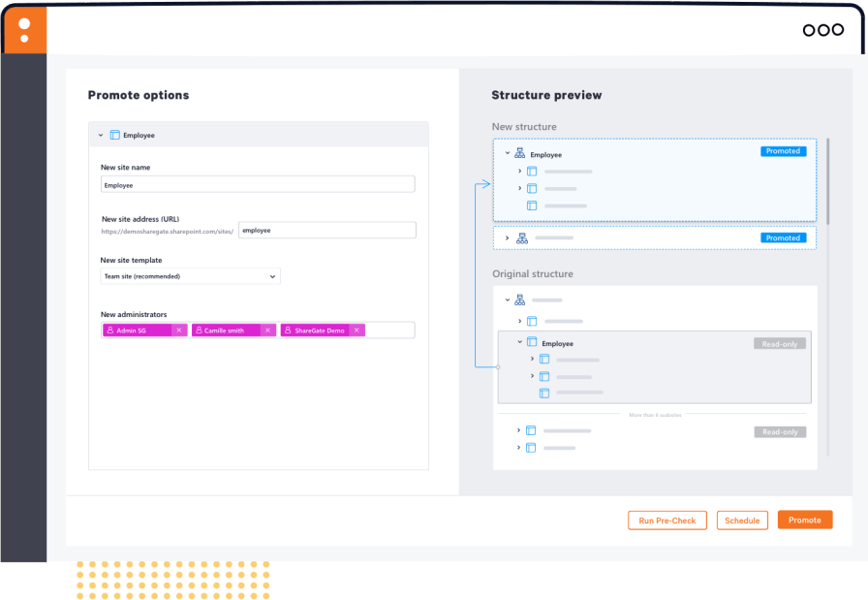Click the site icon beside Employee in Original structure
This screenshot has height=600, width=868.
tap(532, 343)
